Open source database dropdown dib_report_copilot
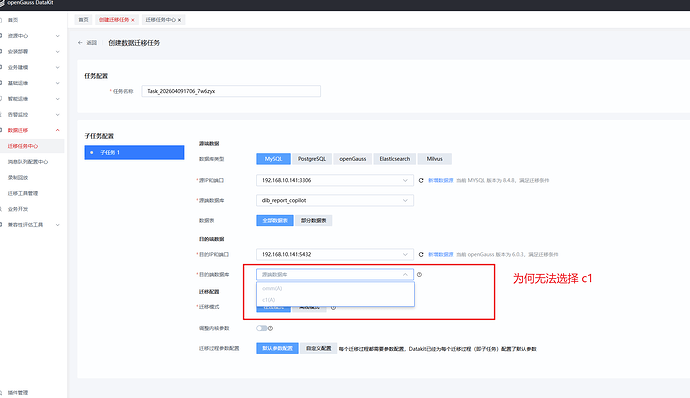Screen dimensions: 690x398 [x=335, y=200]
